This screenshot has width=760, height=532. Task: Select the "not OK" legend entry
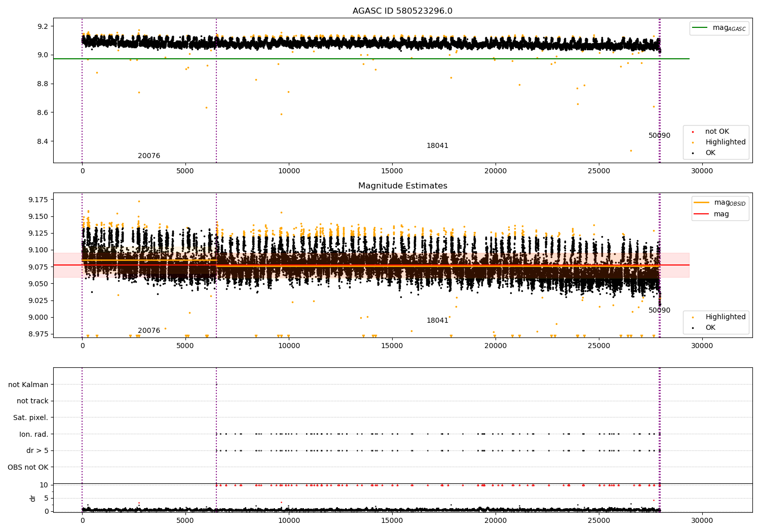coord(710,132)
